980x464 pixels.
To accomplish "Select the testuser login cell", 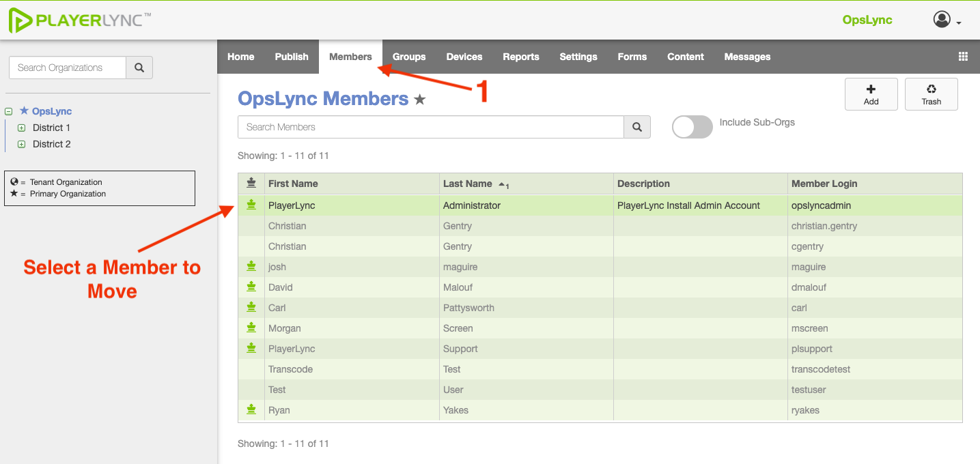I will tap(875, 390).
